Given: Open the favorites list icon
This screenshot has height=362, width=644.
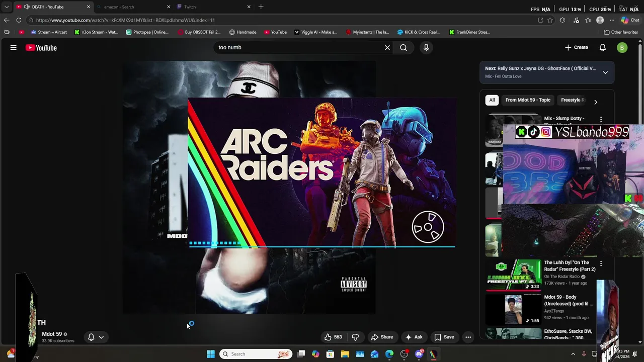Looking at the screenshot, I should pyautogui.click(x=588, y=20).
